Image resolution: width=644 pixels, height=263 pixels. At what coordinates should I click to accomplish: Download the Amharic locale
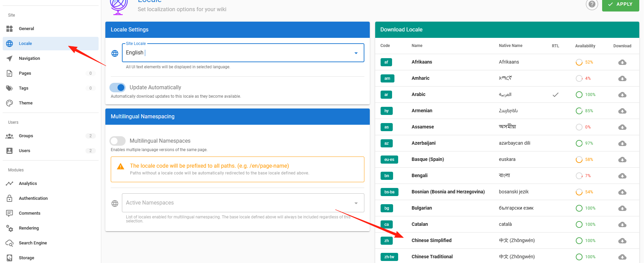coord(622,78)
